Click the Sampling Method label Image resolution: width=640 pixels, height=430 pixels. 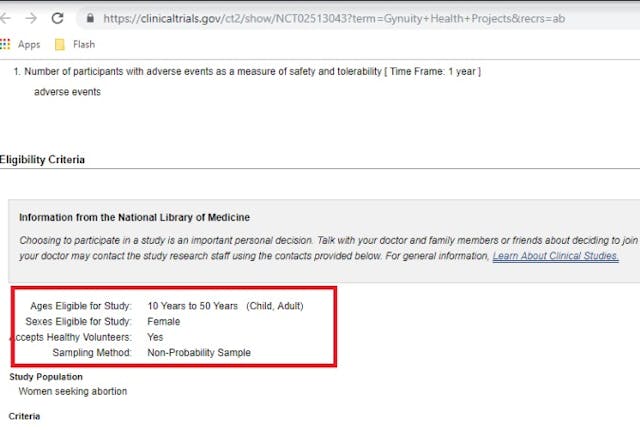92,352
